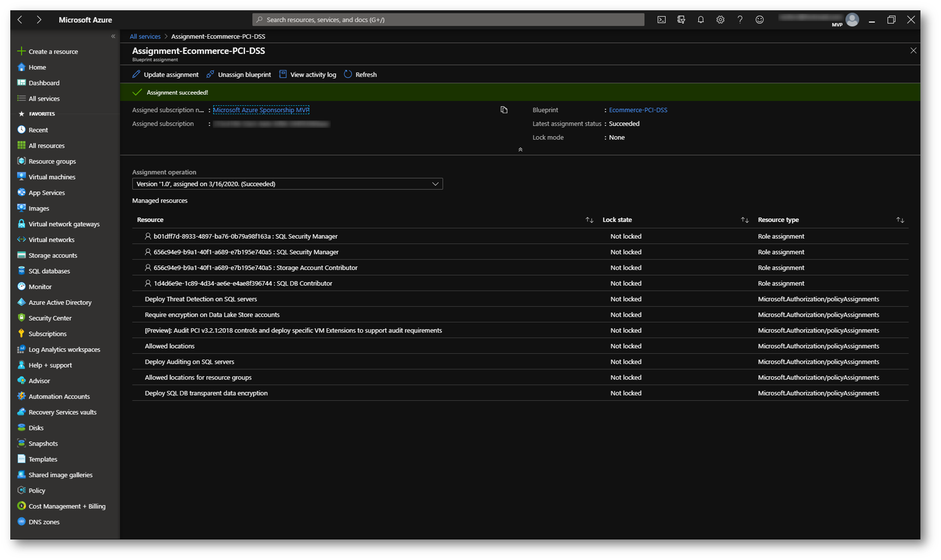Screen dimensions: 941x560
Task: Click the feedback smiley icon
Action: [759, 20]
